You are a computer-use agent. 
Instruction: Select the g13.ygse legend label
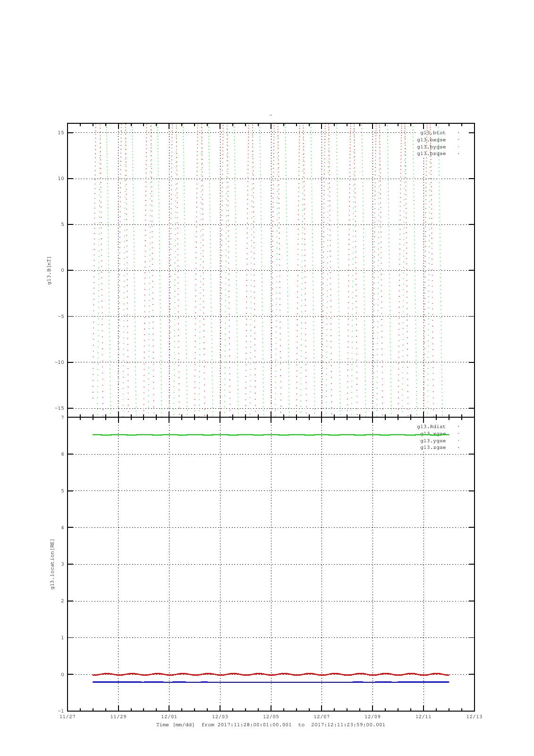tap(433, 441)
